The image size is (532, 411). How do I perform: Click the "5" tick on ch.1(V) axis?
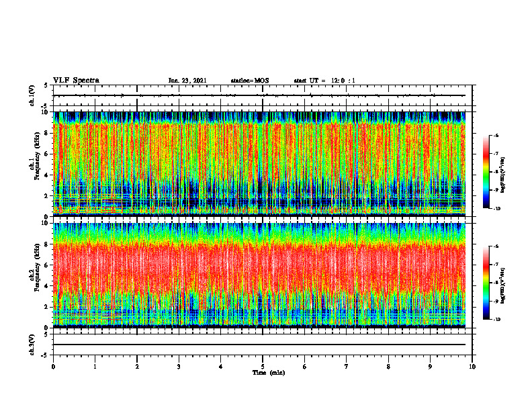pyautogui.click(x=46, y=85)
